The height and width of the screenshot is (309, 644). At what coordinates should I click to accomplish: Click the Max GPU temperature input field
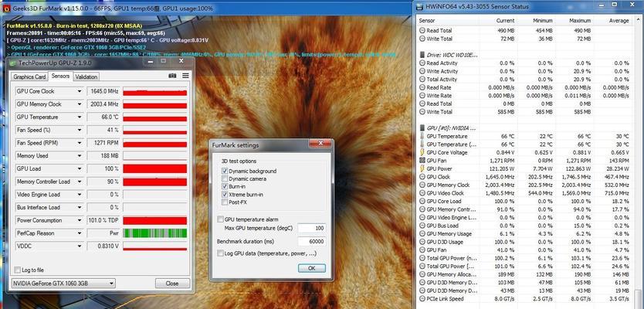coord(312,228)
